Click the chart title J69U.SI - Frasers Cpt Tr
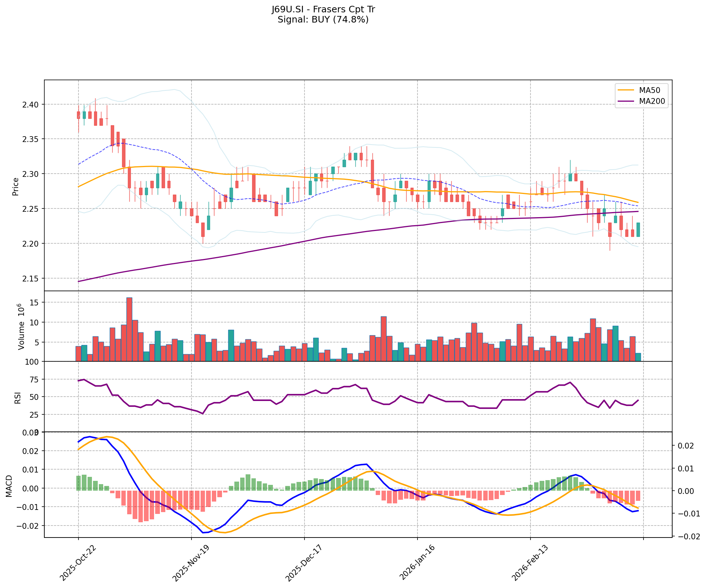 pyautogui.click(x=323, y=9)
